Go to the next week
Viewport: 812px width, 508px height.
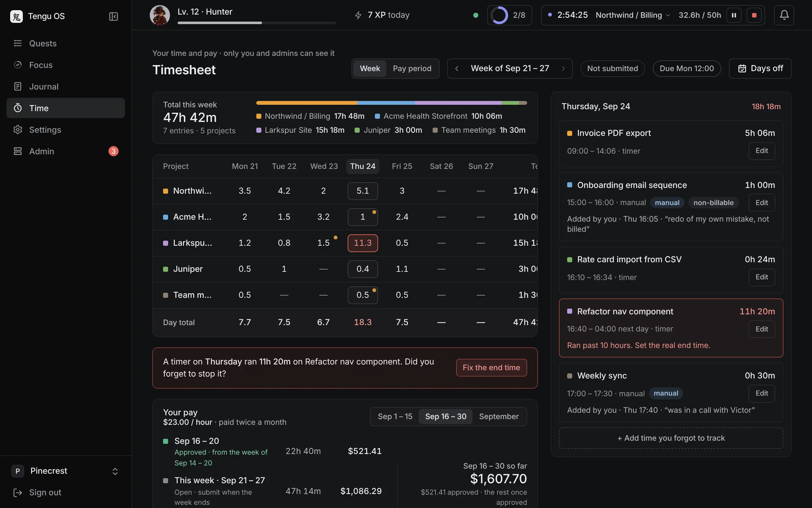point(563,69)
